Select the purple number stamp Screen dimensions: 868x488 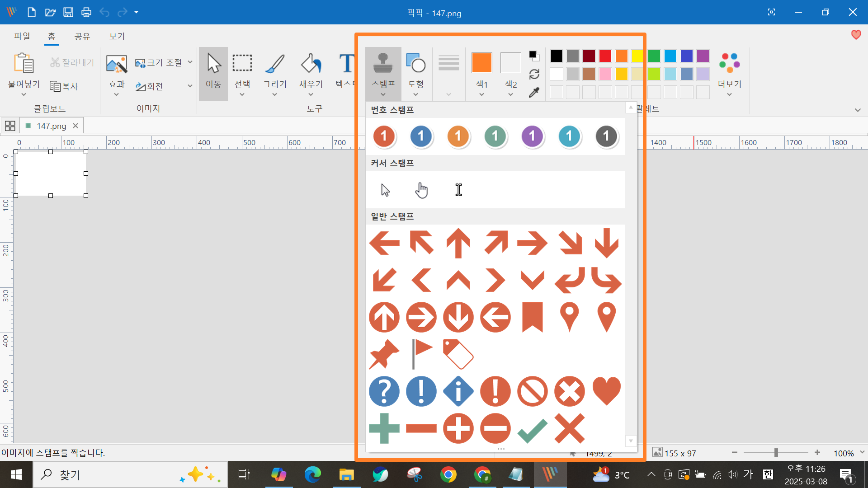(532, 136)
